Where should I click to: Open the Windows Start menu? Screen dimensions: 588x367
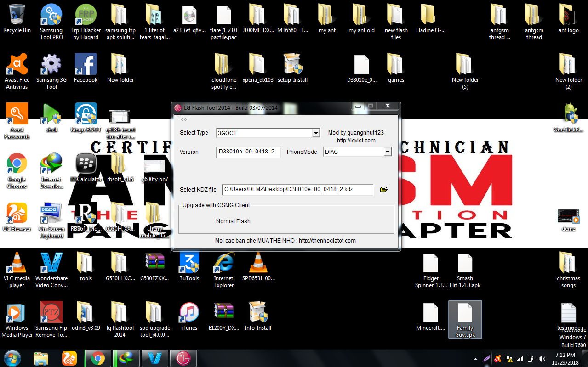point(12,358)
